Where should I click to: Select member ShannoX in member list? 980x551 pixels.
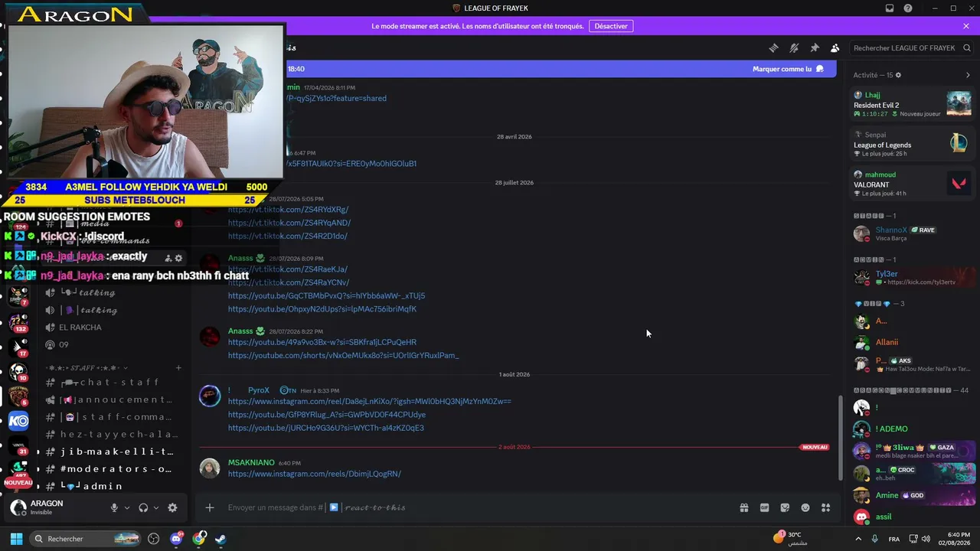(x=913, y=233)
